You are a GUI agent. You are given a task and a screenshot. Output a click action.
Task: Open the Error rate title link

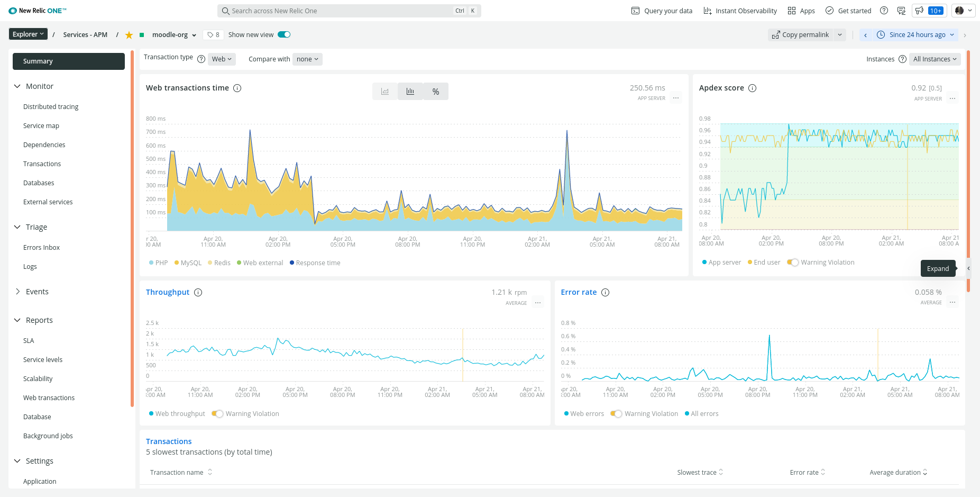pyautogui.click(x=579, y=292)
